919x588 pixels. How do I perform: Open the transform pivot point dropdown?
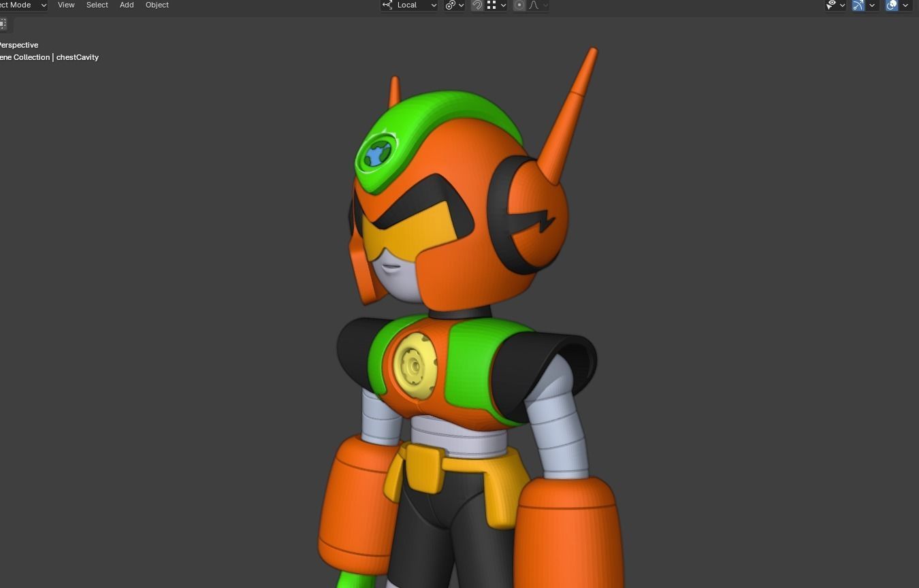(x=455, y=5)
